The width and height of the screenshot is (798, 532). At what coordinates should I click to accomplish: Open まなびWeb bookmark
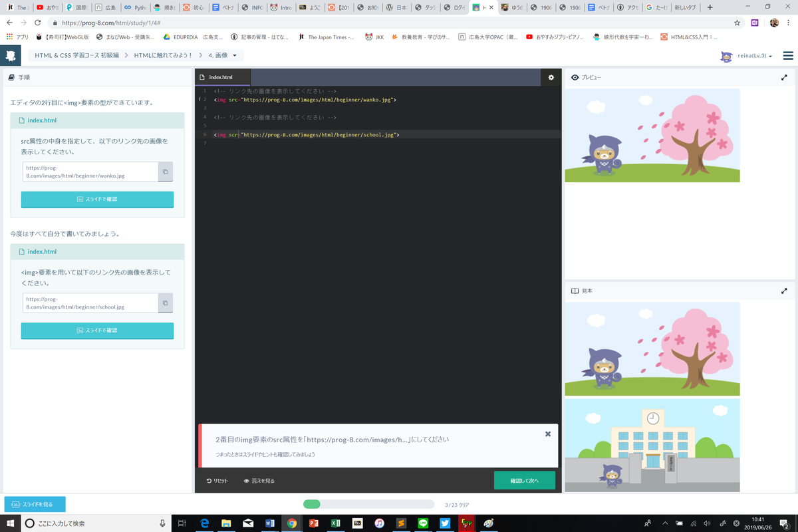(x=125, y=37)
